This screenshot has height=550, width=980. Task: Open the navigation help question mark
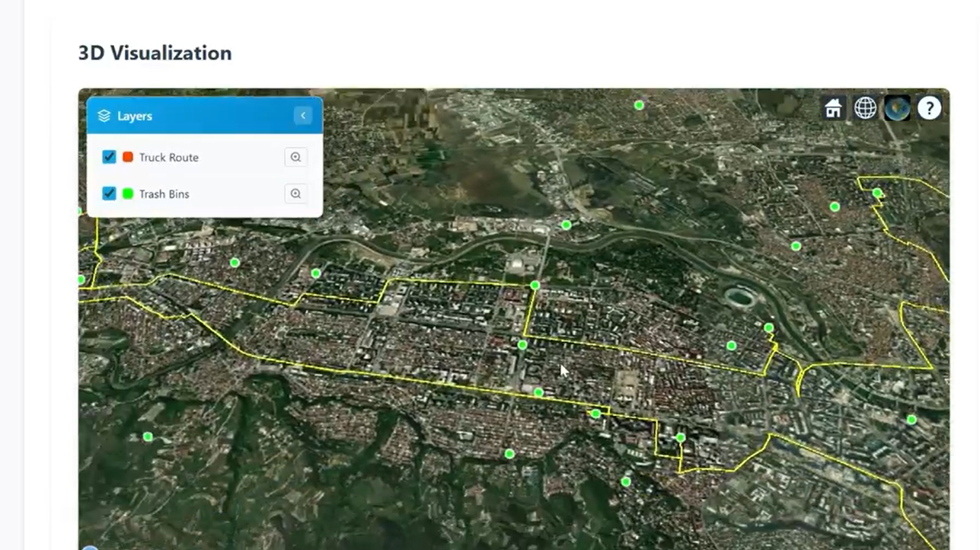(x=929, y=108)
